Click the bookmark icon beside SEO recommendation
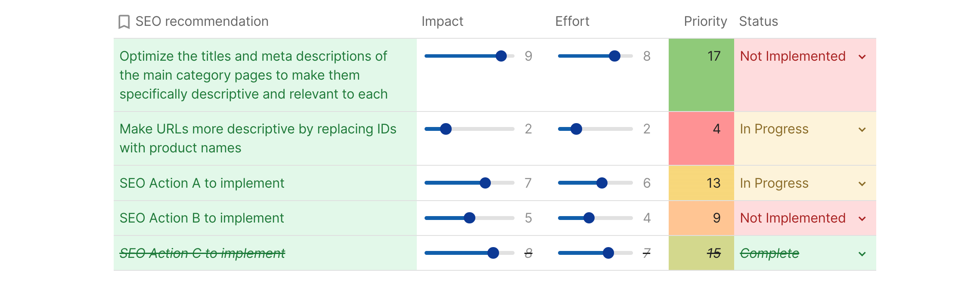 tap(124, 22)
